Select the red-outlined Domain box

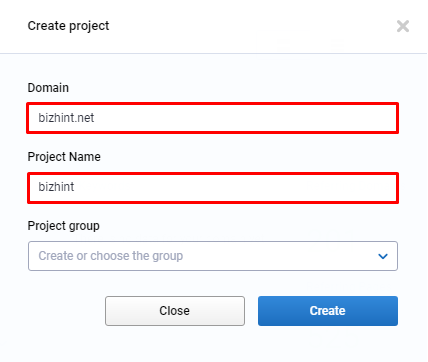pyautogui.click(x=213, y=118)
